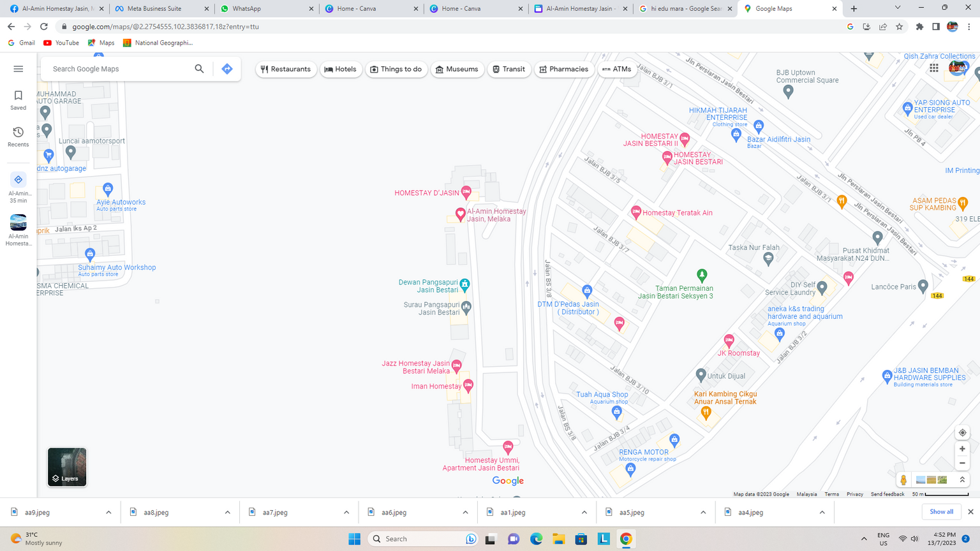
Task: Expand options for aa4.jpeg download
Action: coord(822,512)
